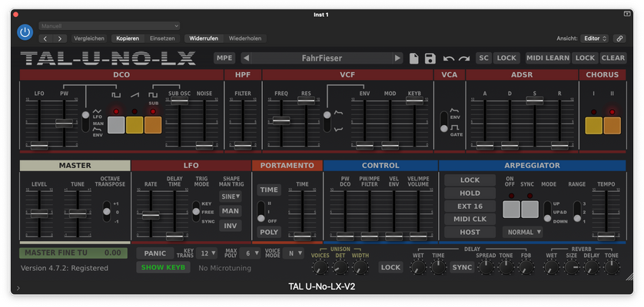The image size is (644, 307).
Task: Open the MAX POLY 6 dropdown
Action: click(x=250, y=253)
